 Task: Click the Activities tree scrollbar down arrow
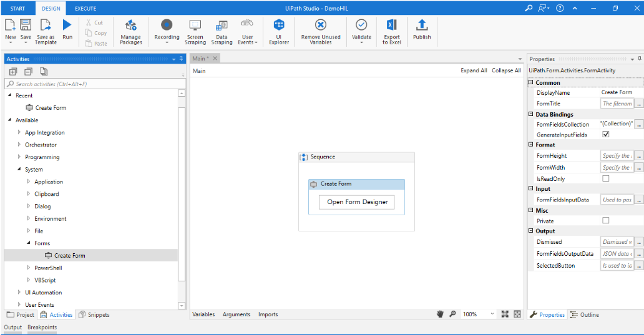(182, 306)
